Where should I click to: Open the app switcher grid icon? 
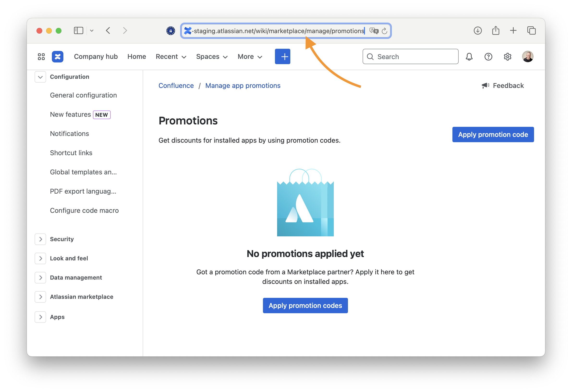click(41, 57)
